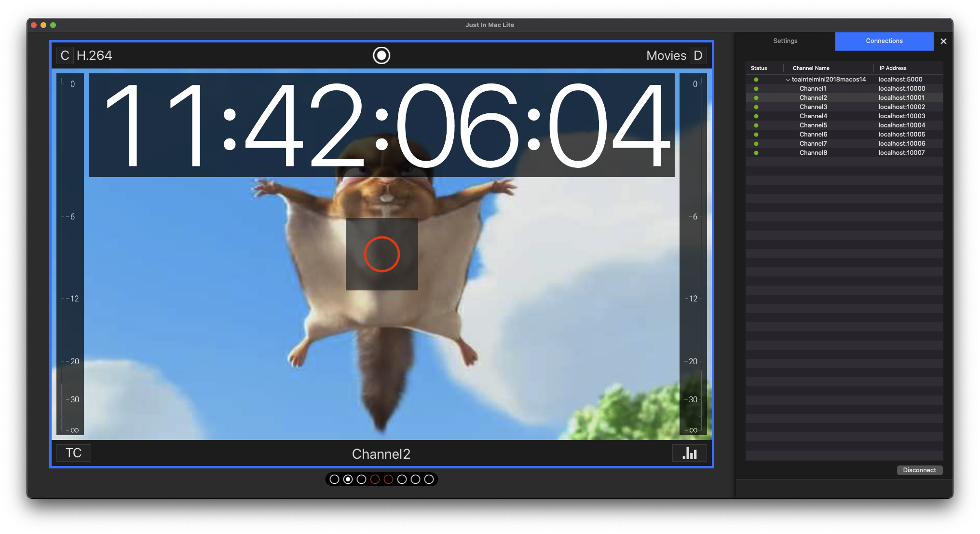Click the D button beside Movies
980x534 pixels.
[698, 55]
